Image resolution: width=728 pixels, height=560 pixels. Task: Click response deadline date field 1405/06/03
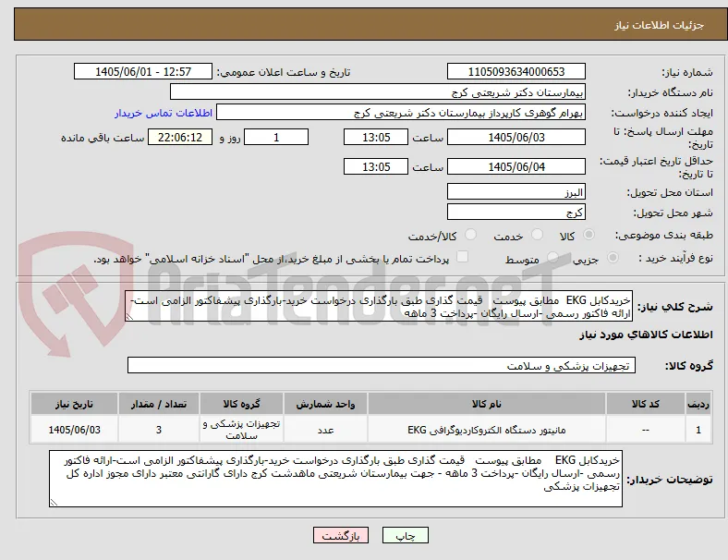pyautogui.click(x=516, y=138)
